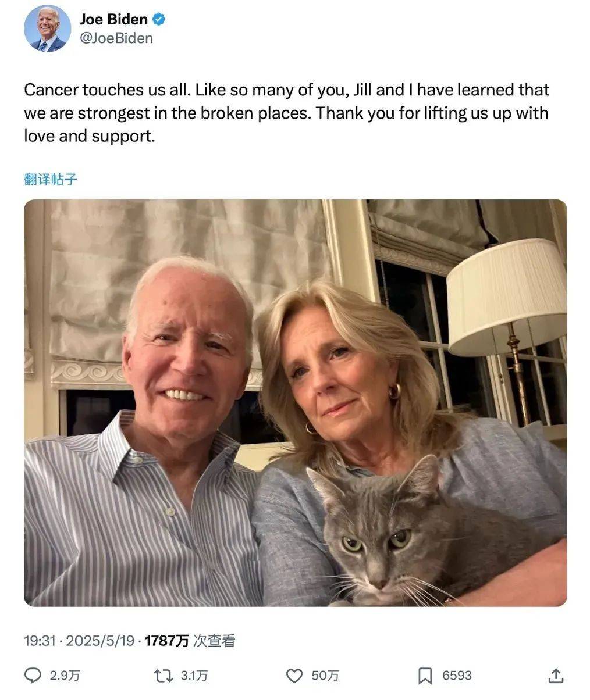Click the 6593 bookmark count

457,676
